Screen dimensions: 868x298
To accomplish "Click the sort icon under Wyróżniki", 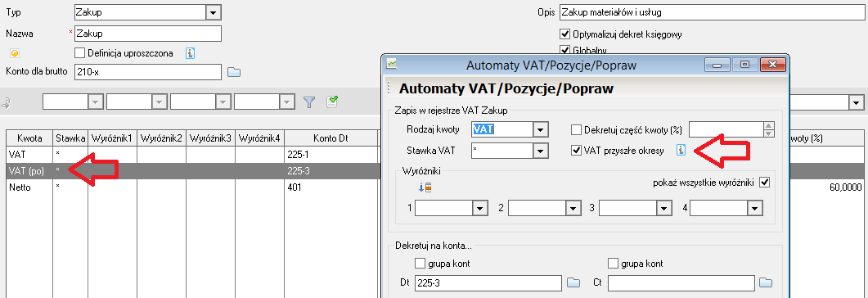I will click(425, 187).
